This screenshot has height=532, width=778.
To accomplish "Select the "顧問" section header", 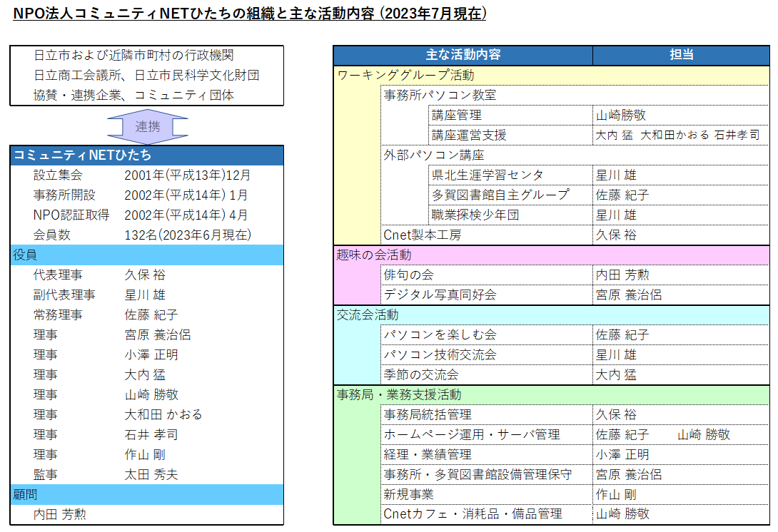I will point(147,494).
